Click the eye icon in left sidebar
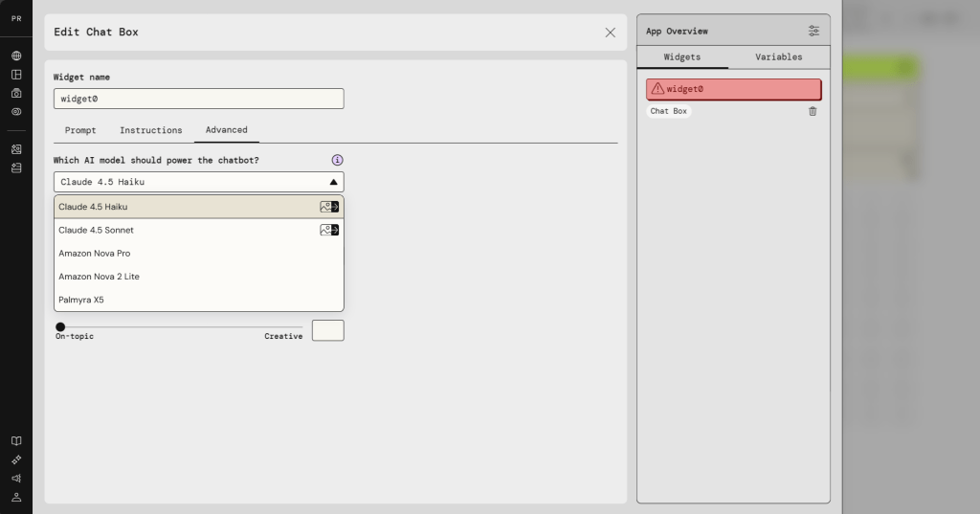 [16, 111]
